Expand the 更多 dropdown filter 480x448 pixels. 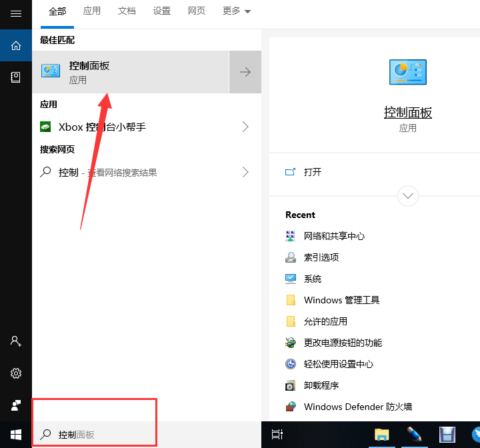pyautogui.click(x=237, y=11)
